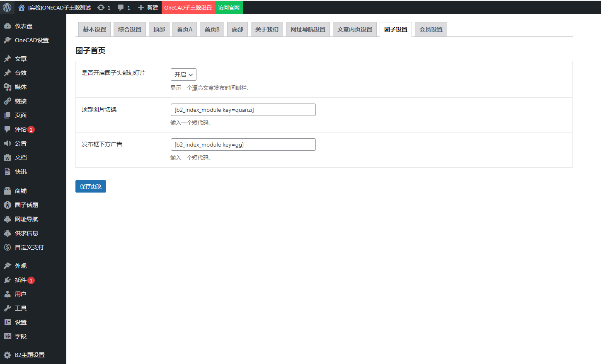Click the 快讯 newsflash icon
The height and width of the screenshot is (364, 601).
click(7, 171)
